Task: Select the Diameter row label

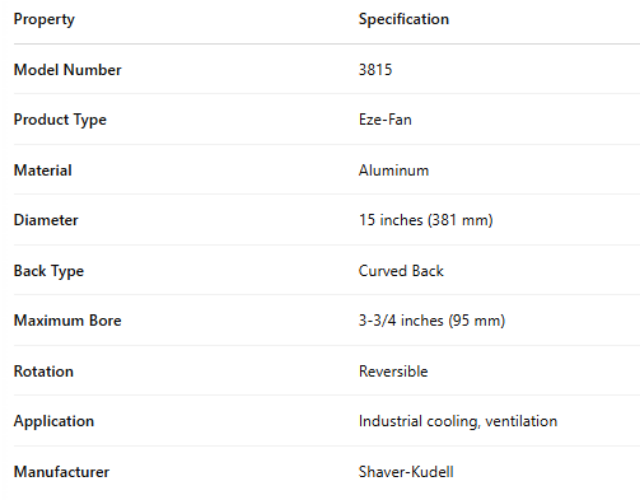Action: [x=46, y=220]
